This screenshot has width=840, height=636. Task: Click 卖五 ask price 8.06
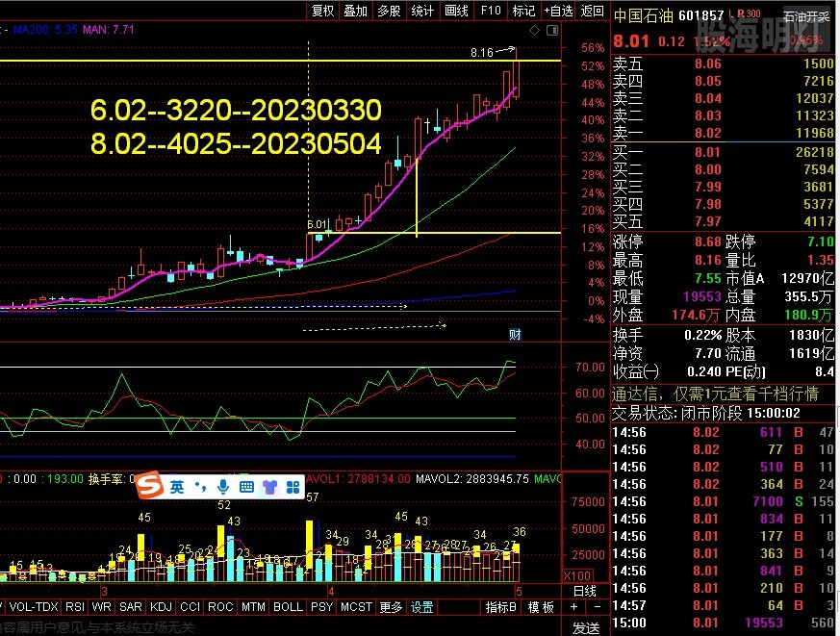tap(707, 64)
